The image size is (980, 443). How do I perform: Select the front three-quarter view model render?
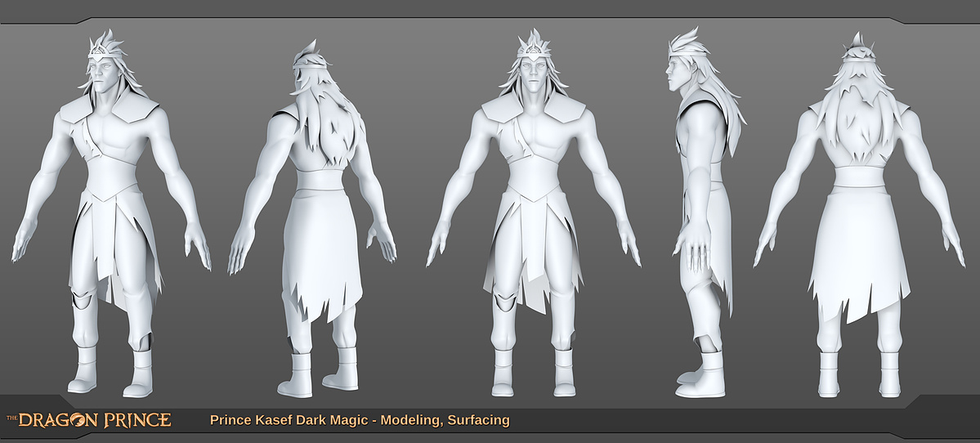111,213
